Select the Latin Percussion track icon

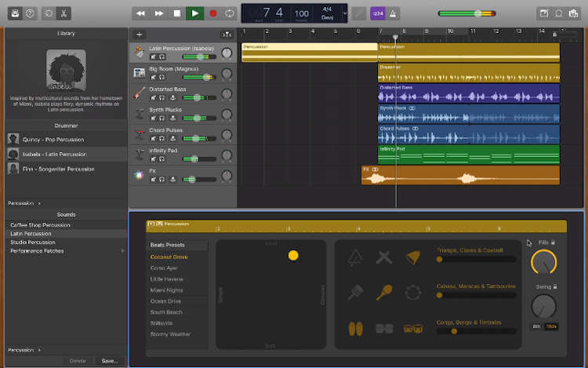coord(139,53)
